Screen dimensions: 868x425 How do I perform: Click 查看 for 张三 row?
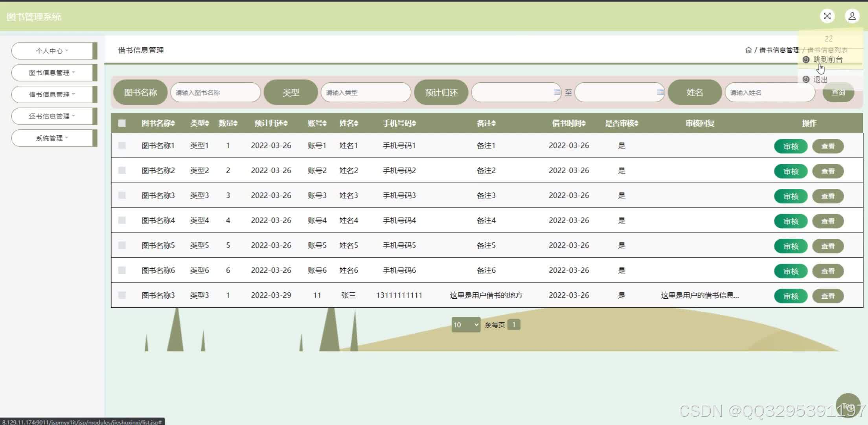pos(828,296)
